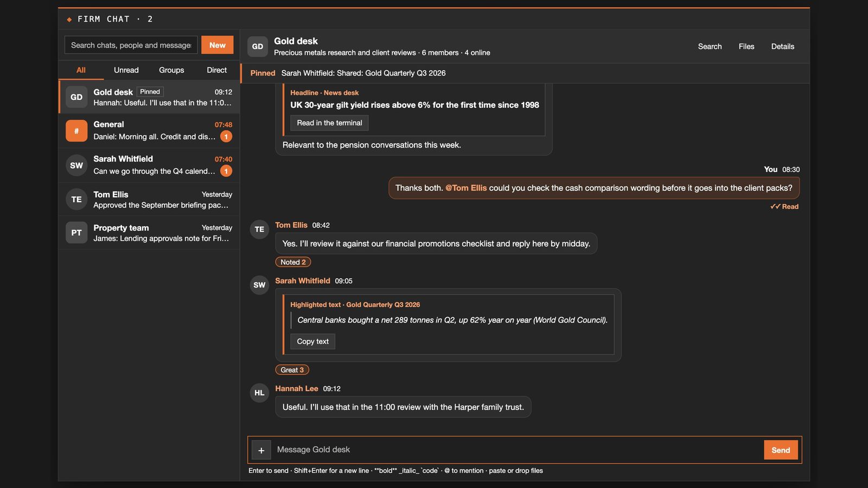Click Copy text on highlighted quote
The height and width of the screenshot is (488, 868).
pos(312,342)
